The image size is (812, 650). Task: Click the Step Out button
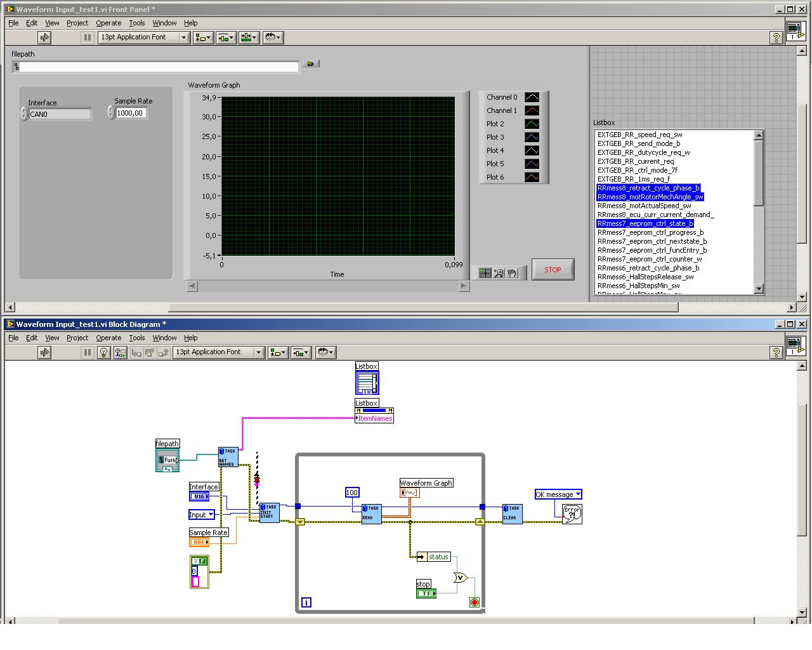[164, 352]
